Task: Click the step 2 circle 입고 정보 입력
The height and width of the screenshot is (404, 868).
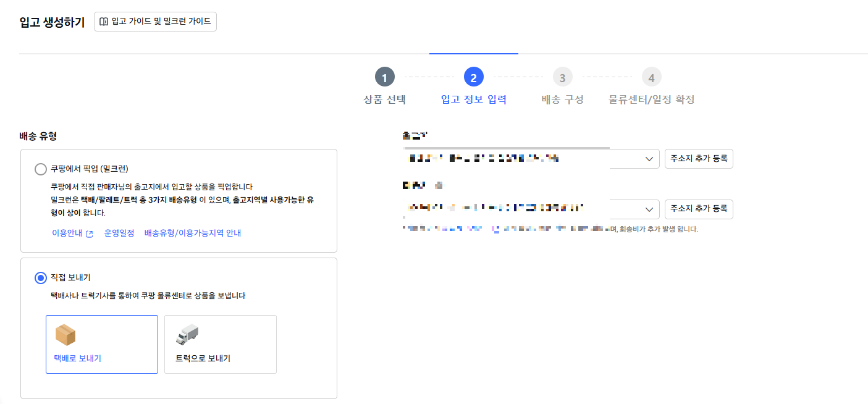Action: pos(473,78)
